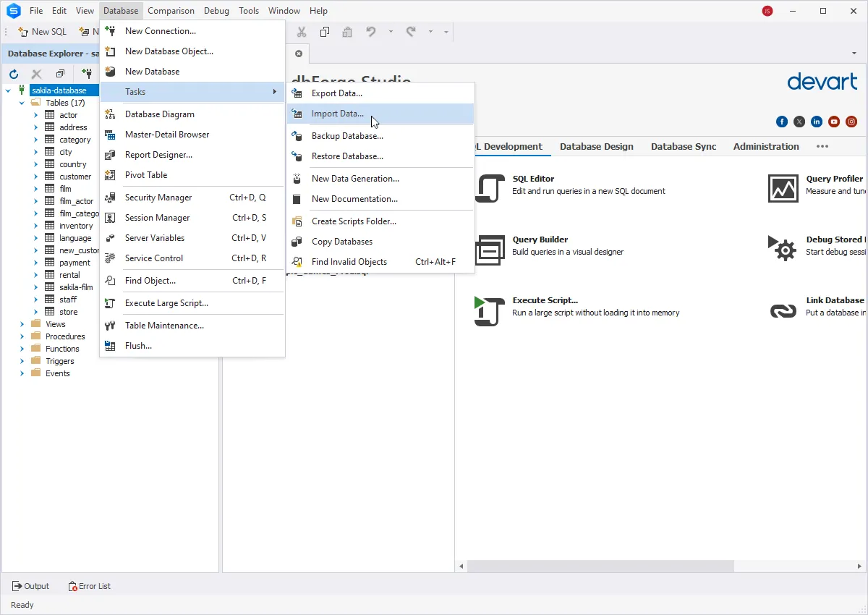Switch to the Database Design tab
The height and width of the screenshot is (615, 868).
tap(597, 146)
